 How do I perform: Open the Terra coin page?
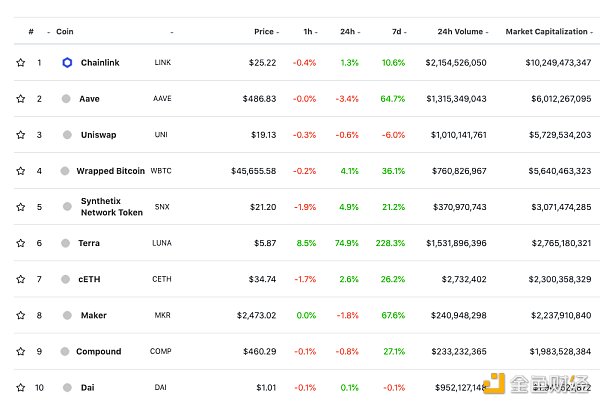89,243
